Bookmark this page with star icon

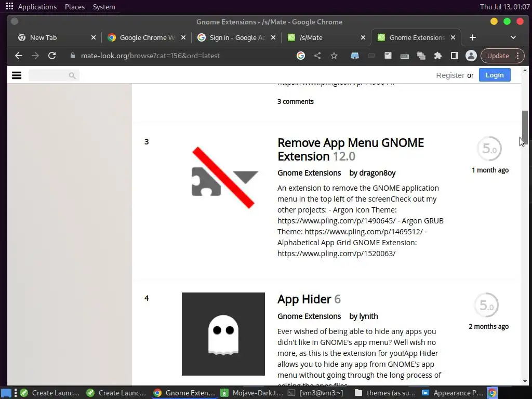coord(334,56)
